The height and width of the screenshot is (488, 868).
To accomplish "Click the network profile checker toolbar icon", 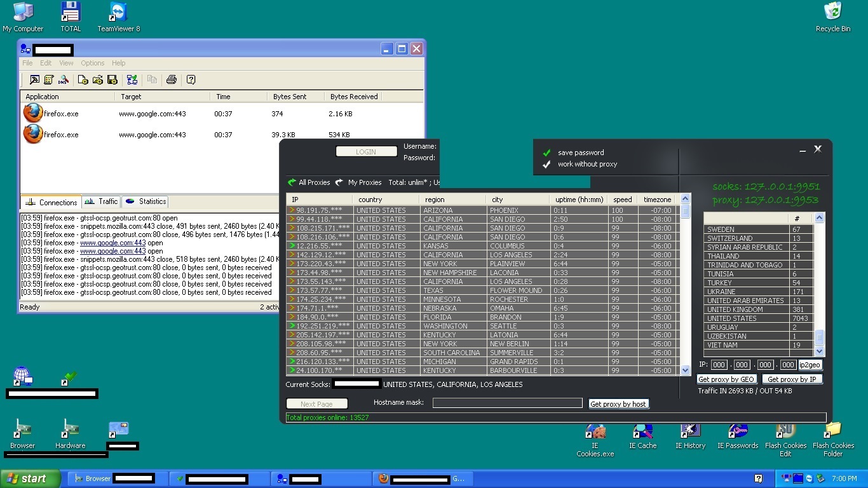I will (x=132, y=79).
